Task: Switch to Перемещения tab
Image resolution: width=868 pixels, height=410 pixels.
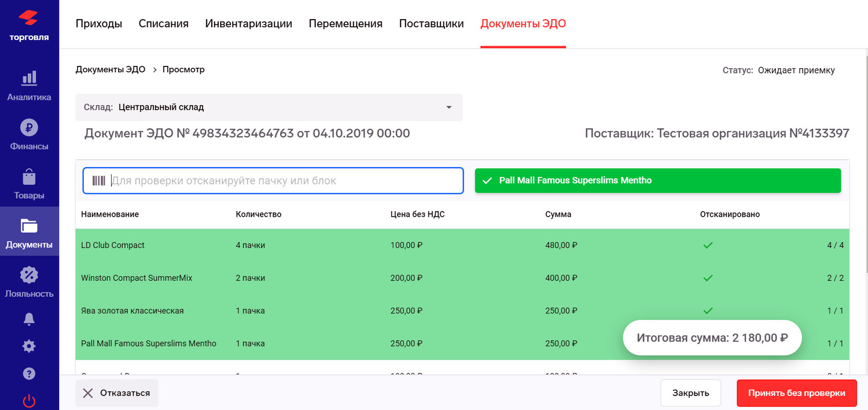Action: point(345,24)
